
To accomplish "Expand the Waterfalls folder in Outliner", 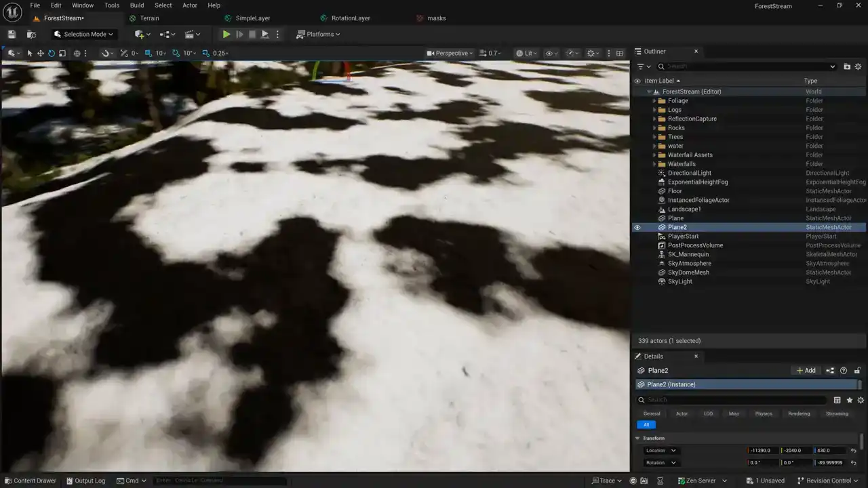I will tap(654, 164).
